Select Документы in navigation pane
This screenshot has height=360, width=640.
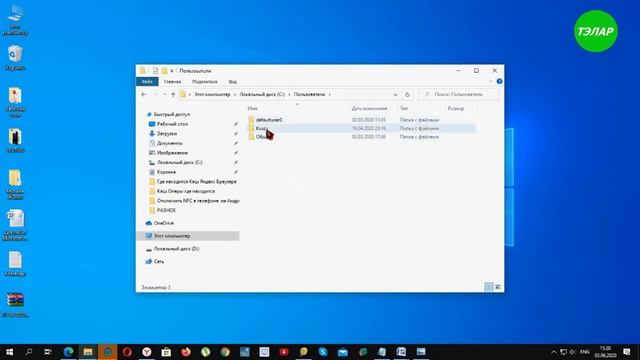click(x=169, y=143)
